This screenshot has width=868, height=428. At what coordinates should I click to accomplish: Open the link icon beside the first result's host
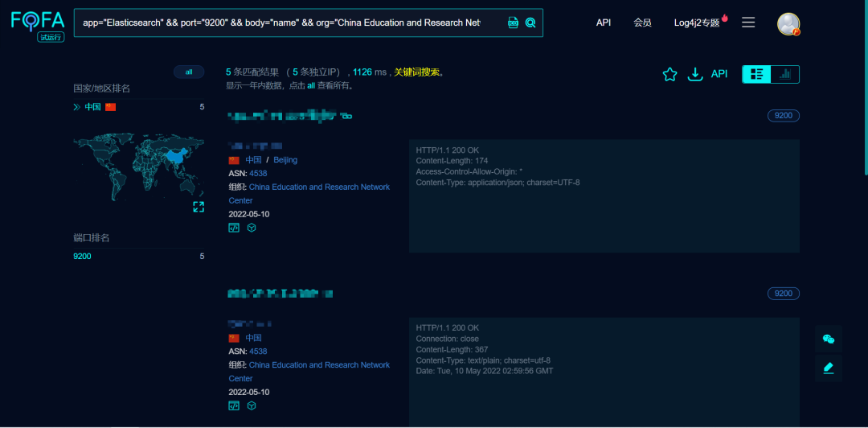[346, 116]
